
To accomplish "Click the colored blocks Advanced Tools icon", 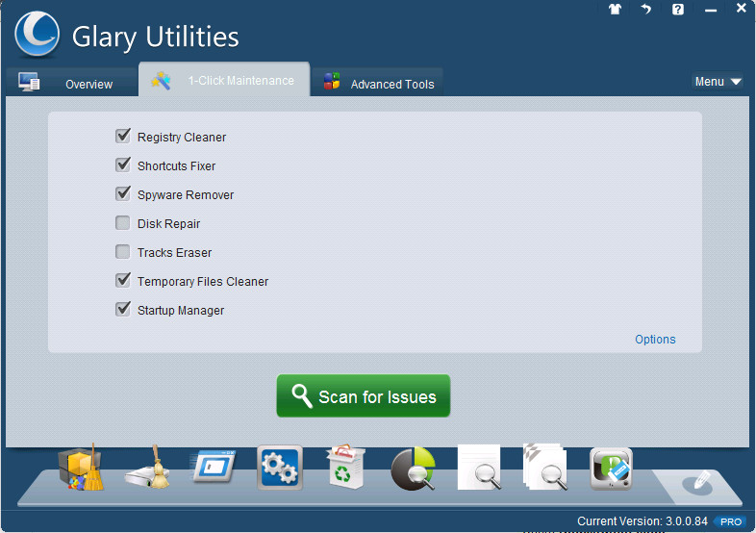I will (x=332, y=81).
